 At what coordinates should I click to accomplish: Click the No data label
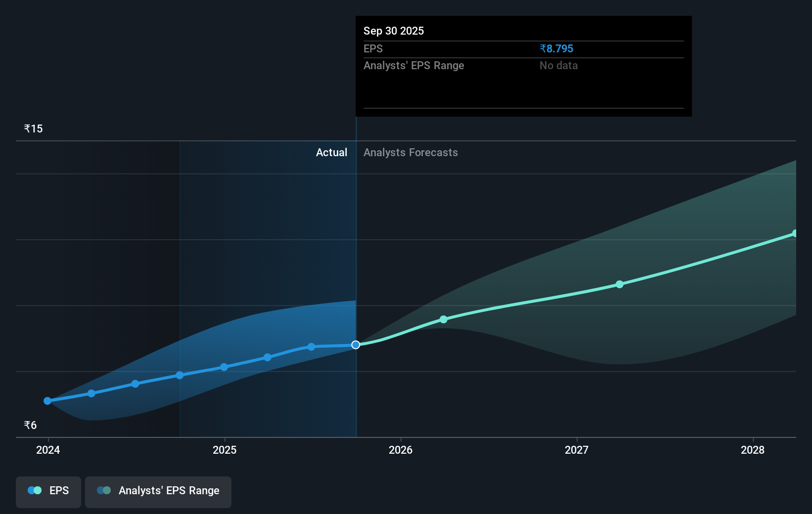558,65
